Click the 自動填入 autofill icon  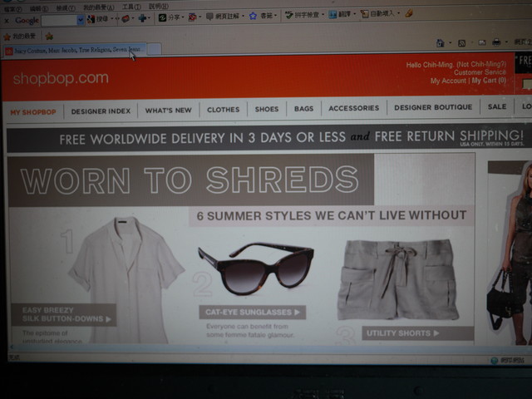[364, 14]
